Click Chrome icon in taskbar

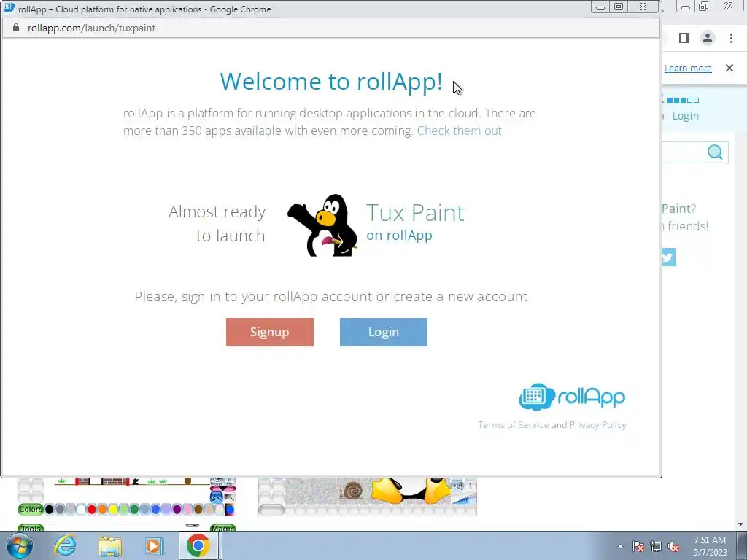[198, 545]
